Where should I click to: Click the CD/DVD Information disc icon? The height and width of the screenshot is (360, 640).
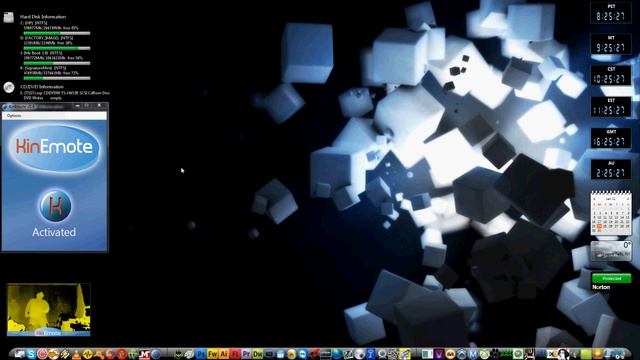coord(9,87)
